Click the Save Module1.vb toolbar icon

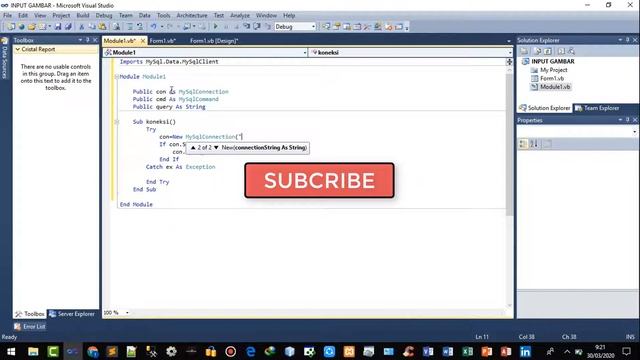(58, 27)
